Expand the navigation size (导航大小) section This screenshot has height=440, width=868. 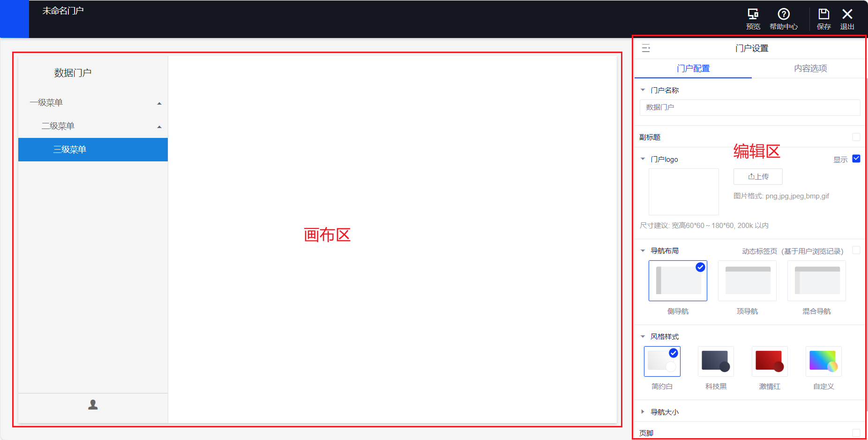pos(643,412)
